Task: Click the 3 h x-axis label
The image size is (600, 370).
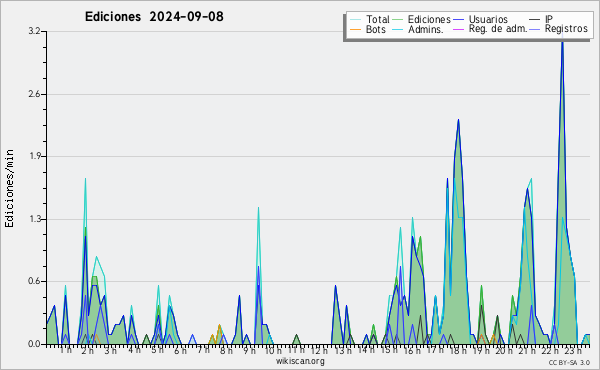Action: 111,351
